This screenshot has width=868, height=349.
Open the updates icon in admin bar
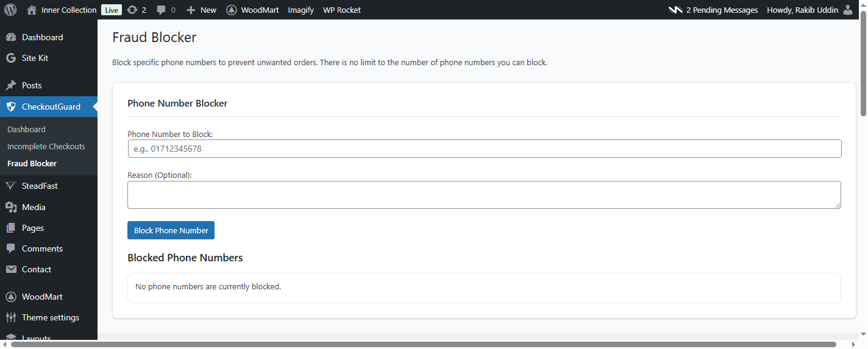pos(132,10)
